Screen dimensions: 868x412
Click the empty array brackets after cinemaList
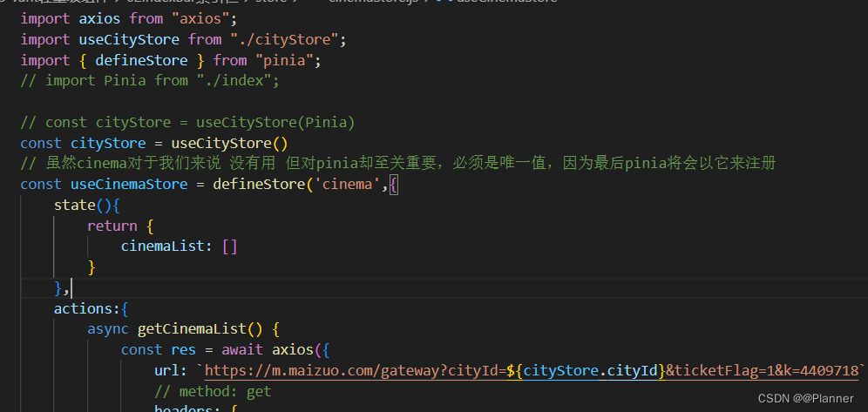point(230,247)
